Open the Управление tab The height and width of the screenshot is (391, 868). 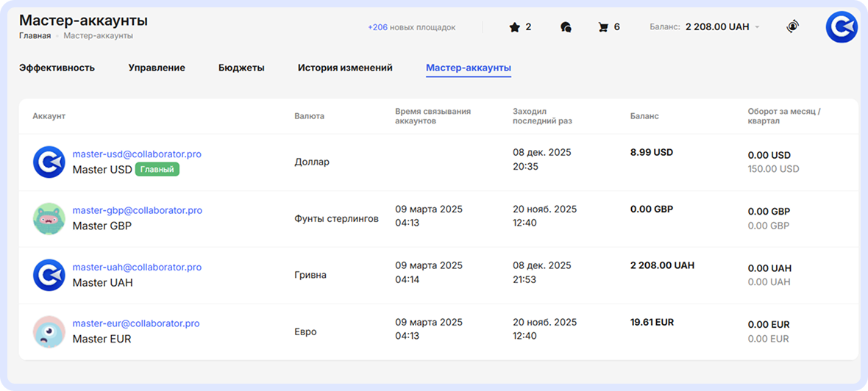(x=157, y=68)
